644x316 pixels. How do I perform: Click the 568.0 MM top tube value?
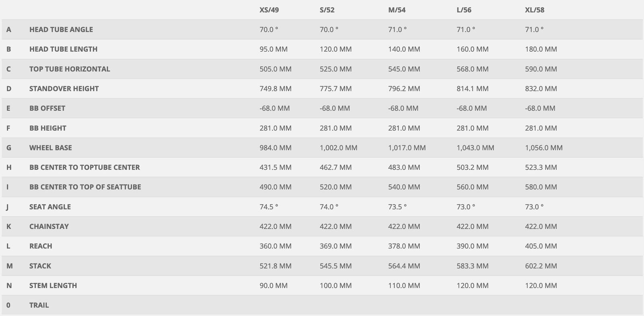tap(472, 69)
